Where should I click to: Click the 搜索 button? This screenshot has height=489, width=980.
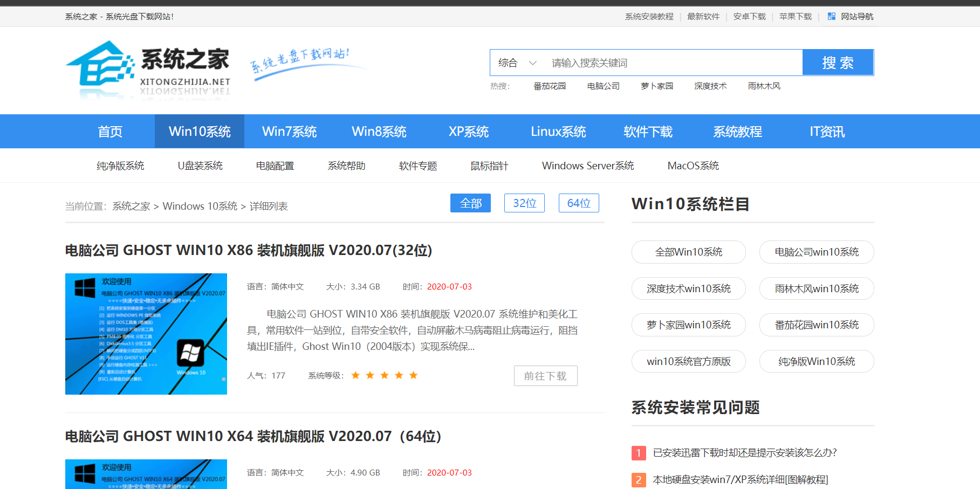click(x=838, y=63)
